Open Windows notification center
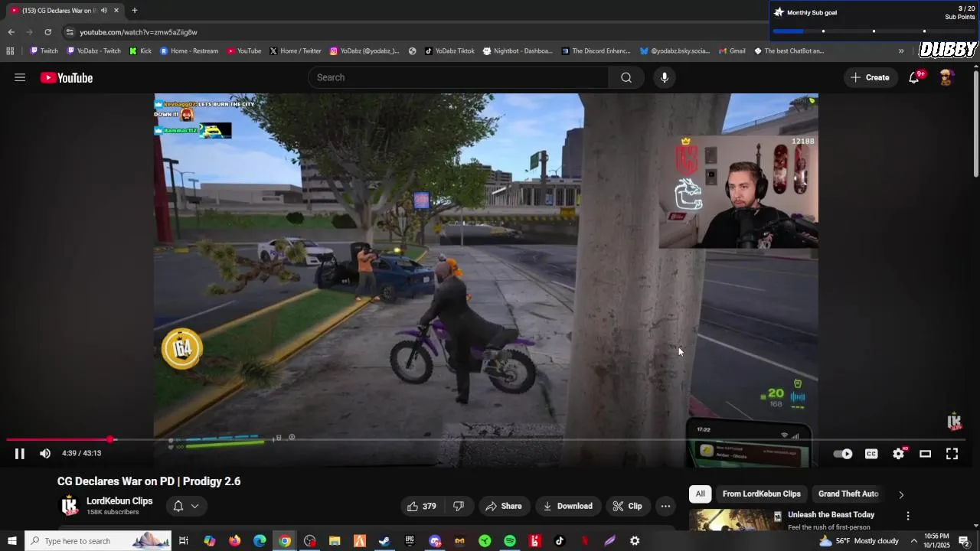 [964, 541]
